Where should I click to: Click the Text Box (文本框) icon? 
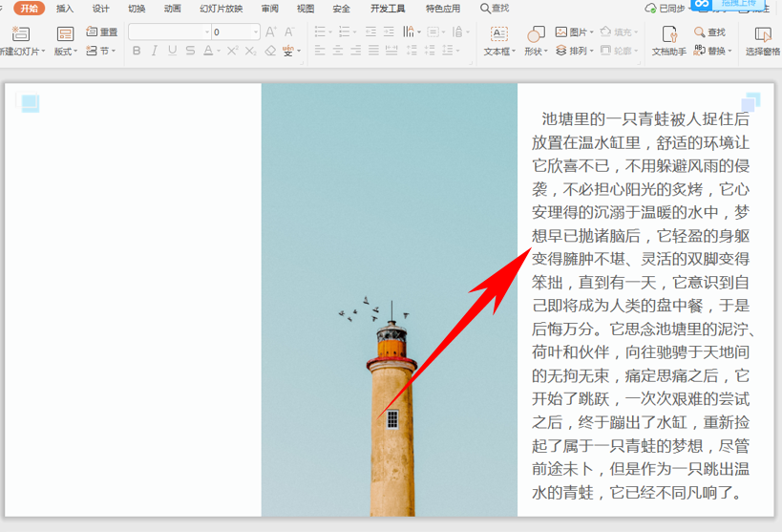point(498,33)
